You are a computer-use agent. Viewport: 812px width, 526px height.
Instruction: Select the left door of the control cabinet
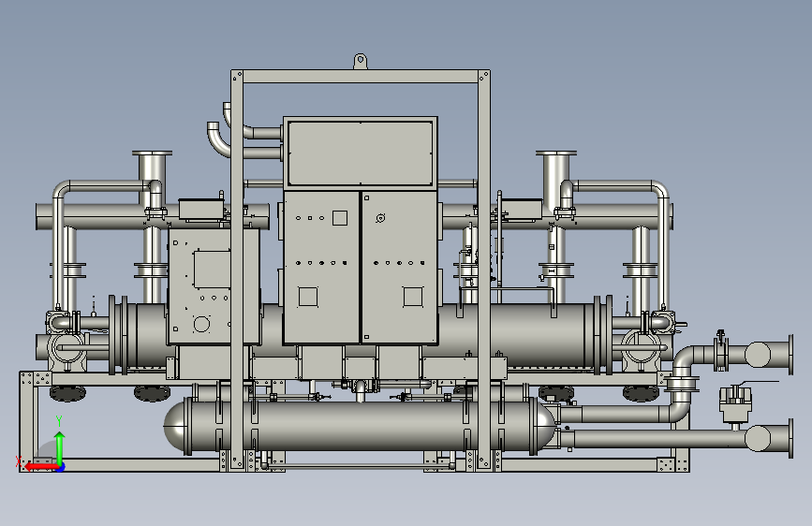[321, 267]
